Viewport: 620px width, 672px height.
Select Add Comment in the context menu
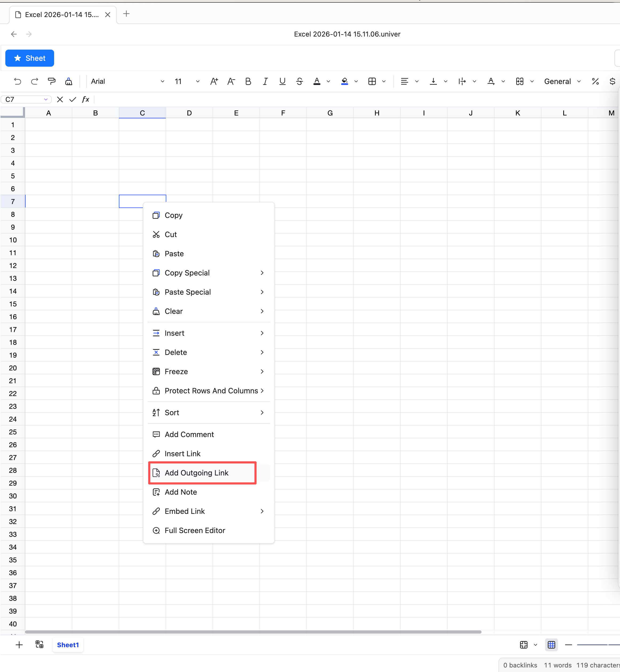189,434
